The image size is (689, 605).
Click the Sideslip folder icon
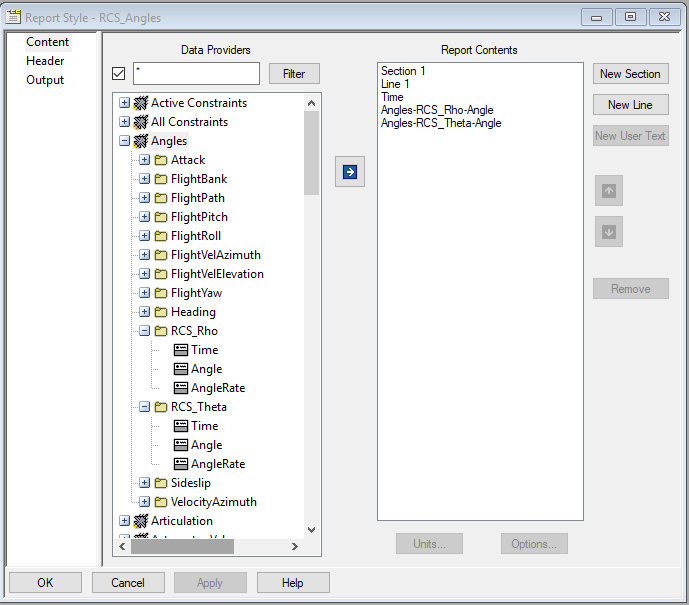point(161,483)
